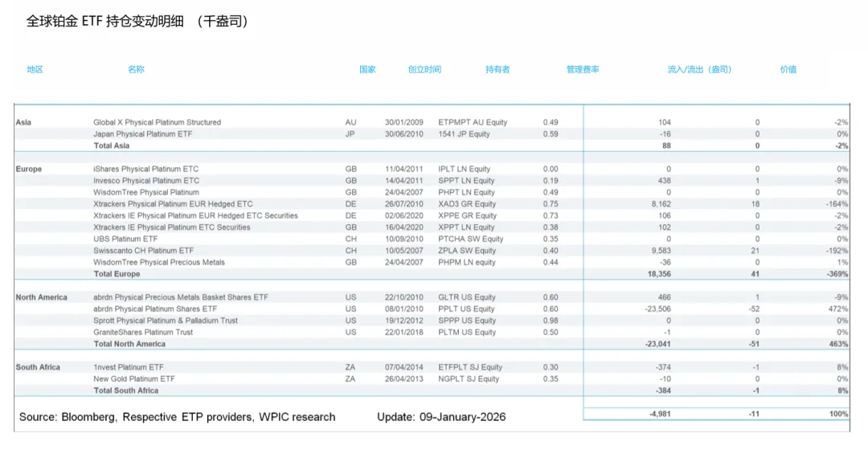This screenshot has width=868, height=458.
Task: Click Swisscanto CH Platinum ETF name
Action: click(143, 250)
